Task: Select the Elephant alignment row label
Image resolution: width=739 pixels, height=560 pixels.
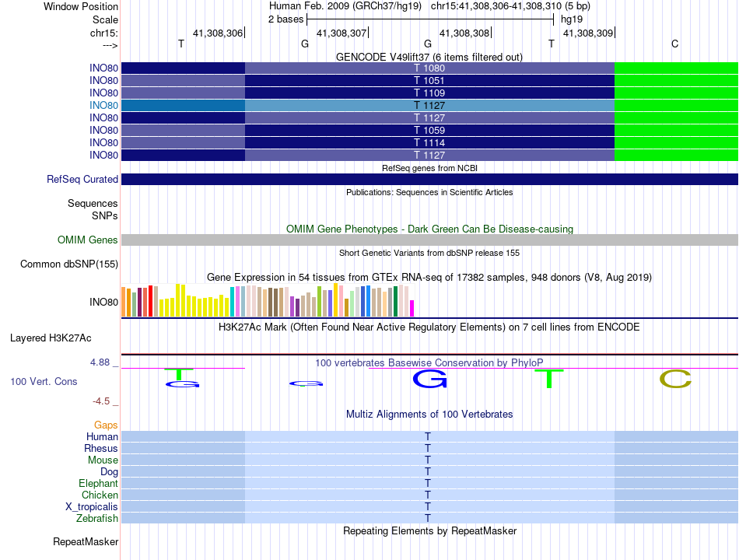Action: pos(98,483)
